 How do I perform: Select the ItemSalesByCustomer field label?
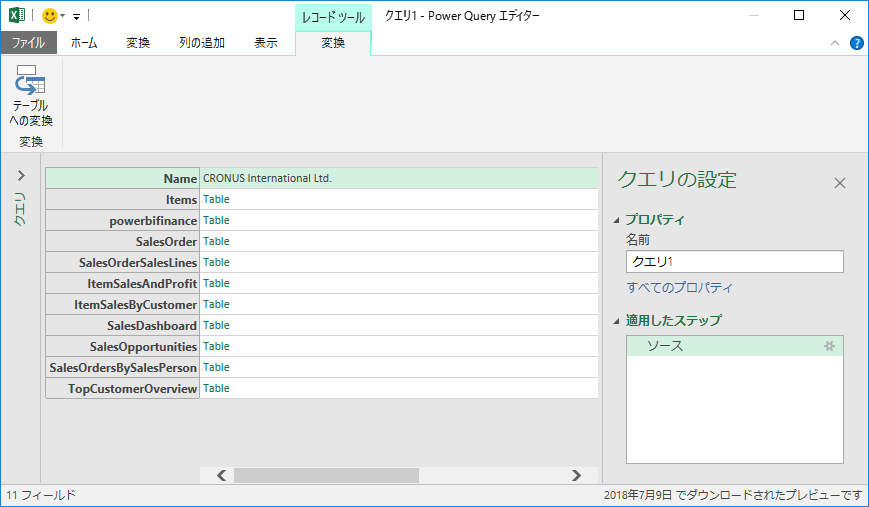click(122, 305)
